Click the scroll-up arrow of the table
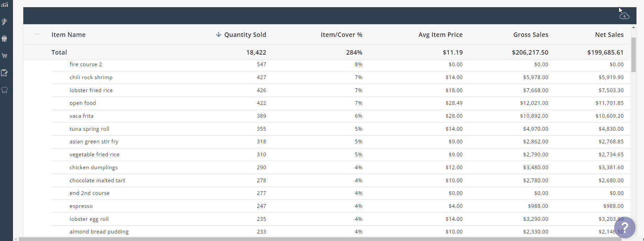 (x=633, y=27)
